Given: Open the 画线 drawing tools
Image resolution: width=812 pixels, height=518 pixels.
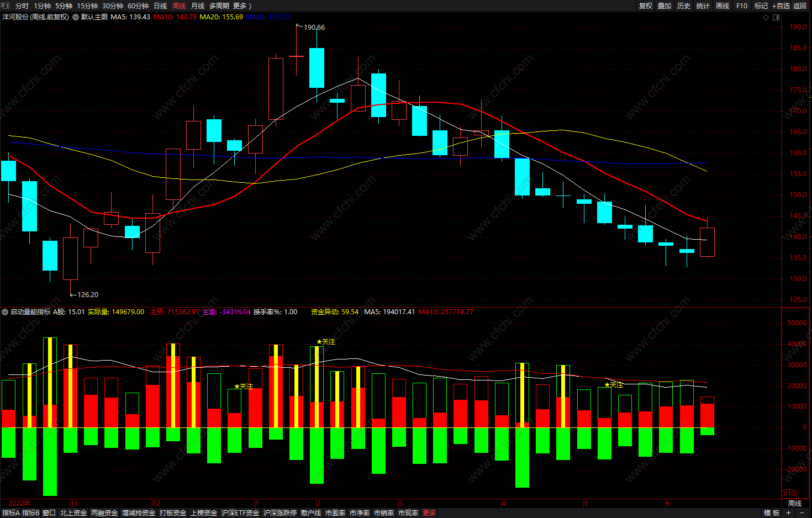Looking at the screenshot, I should click(723, 6).
